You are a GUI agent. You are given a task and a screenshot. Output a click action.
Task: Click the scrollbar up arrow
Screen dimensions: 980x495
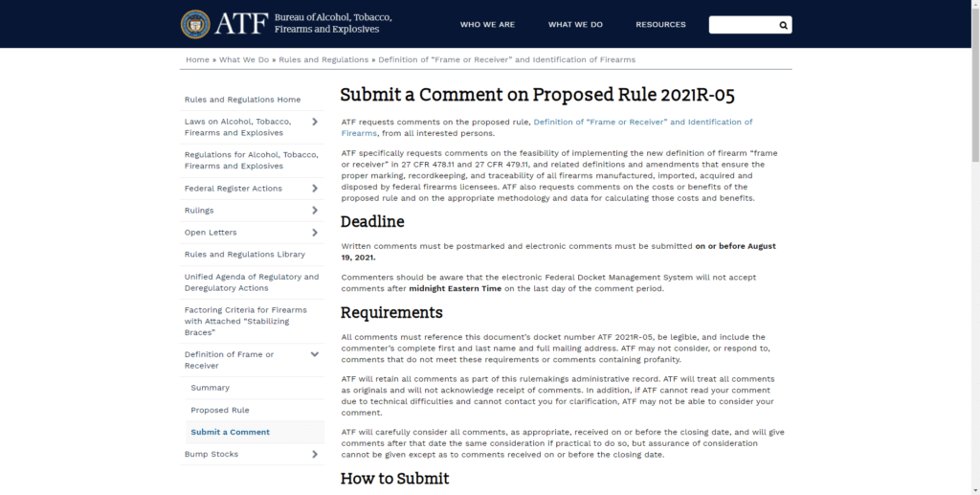coord(975,4)
